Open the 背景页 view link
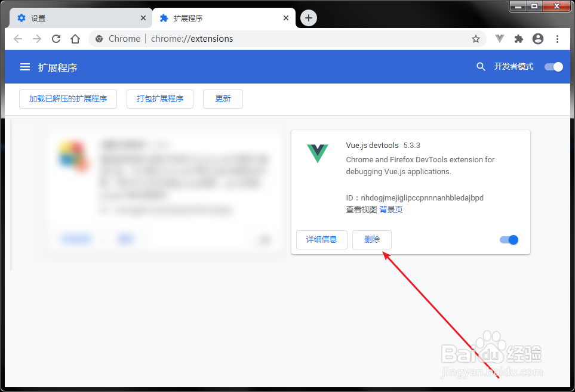Screen dimensions: 575x392 pos(391,209)
